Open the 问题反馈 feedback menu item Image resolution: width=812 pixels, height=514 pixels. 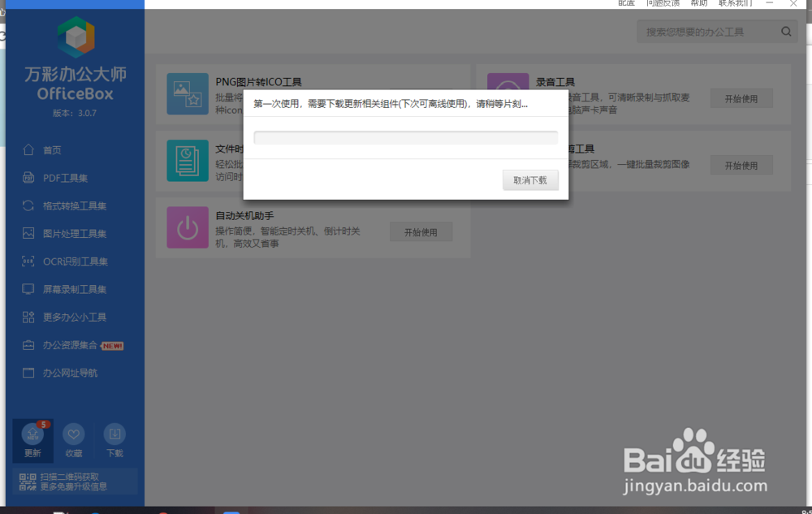point(663,3)
